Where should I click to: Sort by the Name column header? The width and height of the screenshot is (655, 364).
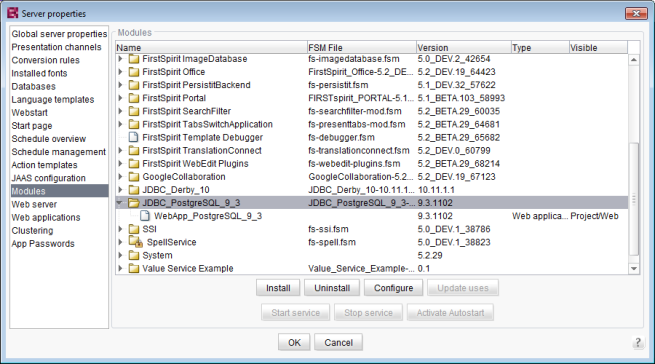[x=211, y=48]
